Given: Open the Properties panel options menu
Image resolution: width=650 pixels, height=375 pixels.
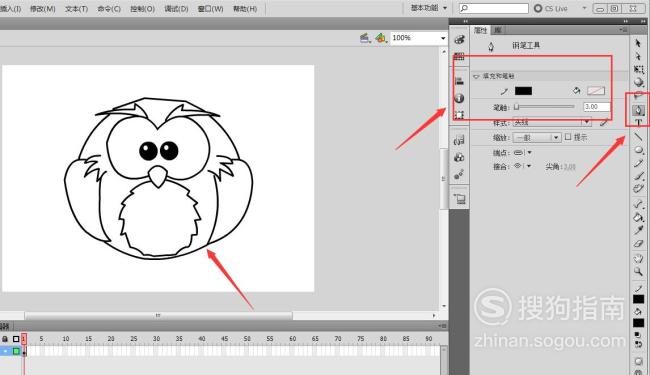Looking at the screenshot, I should click(623, 30).
